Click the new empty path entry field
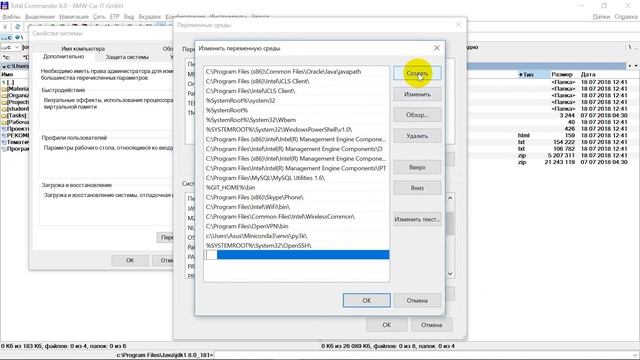 pyautogui.click(x=296, y=255)
